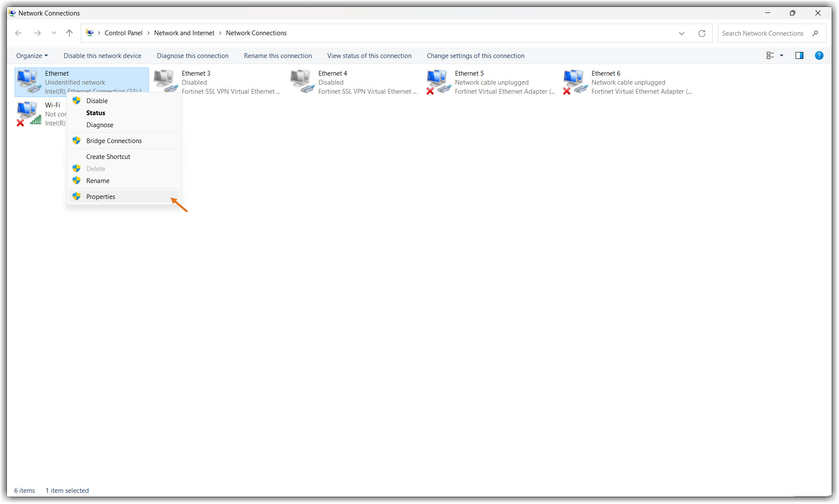This screenshot has height=504, width=839.
Task: Open the blue help question mark icon
Action: [x=819, y=55]
